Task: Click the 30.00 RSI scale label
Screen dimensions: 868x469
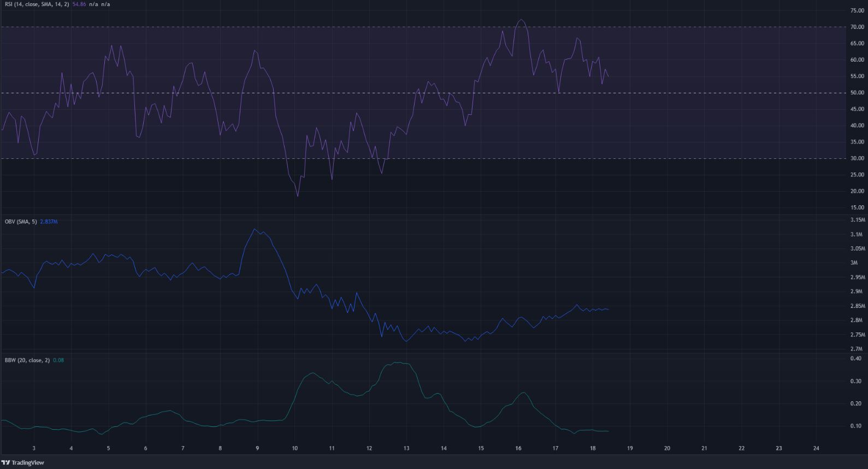Action: 857,158
